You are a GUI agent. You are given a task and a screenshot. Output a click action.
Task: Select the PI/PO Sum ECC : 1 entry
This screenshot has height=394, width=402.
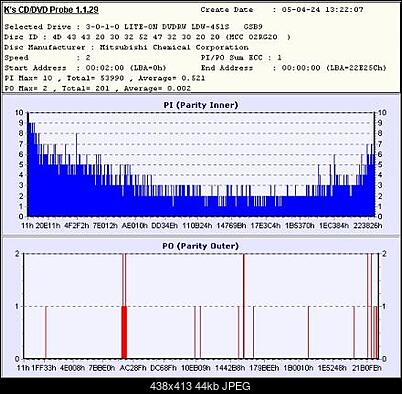pyautogui.click(x=241, y=58)
